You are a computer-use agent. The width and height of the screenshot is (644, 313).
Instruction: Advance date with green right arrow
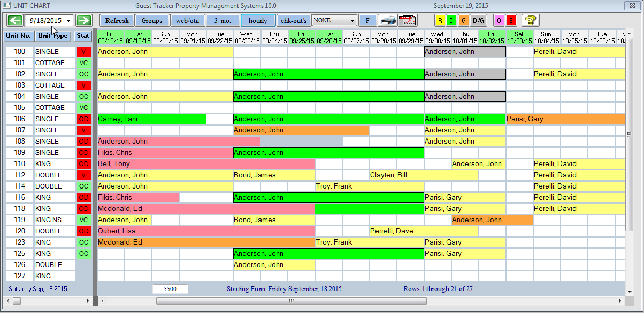click(84, 20)
